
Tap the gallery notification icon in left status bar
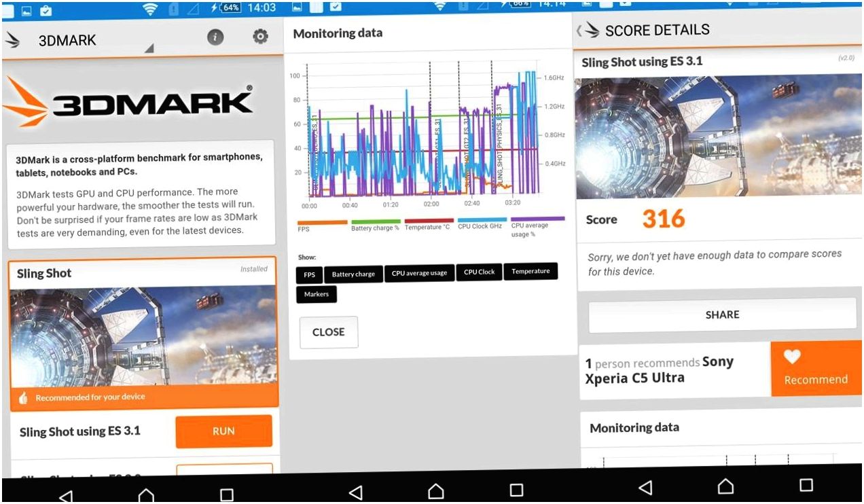(26, 11)
